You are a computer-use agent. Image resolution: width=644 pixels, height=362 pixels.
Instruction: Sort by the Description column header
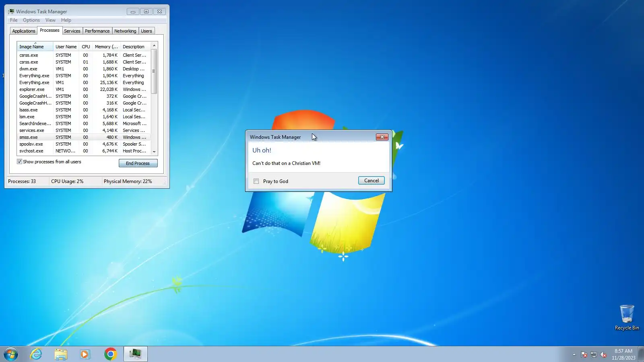(x=135, y=47)
